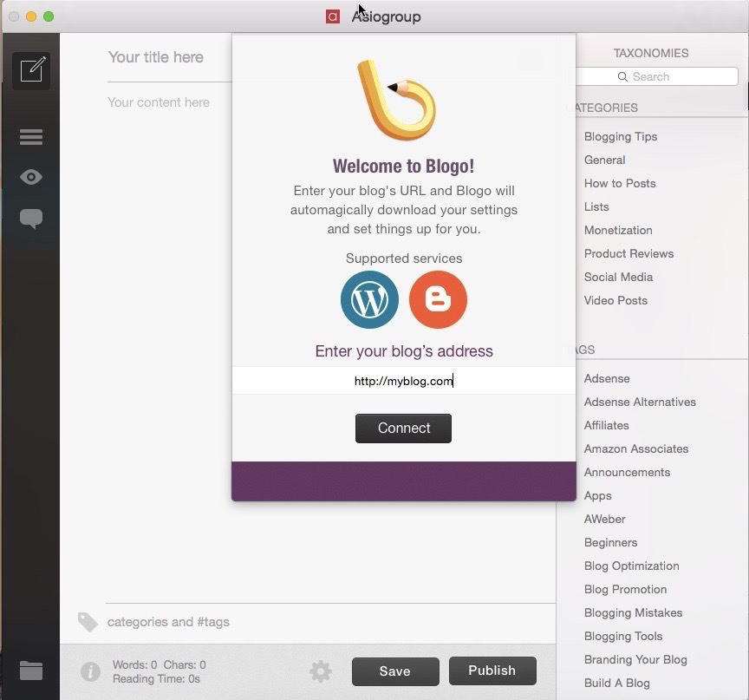Click the tag icon near categories field
This screenshot has width=749, height=700.
(88, 622)
